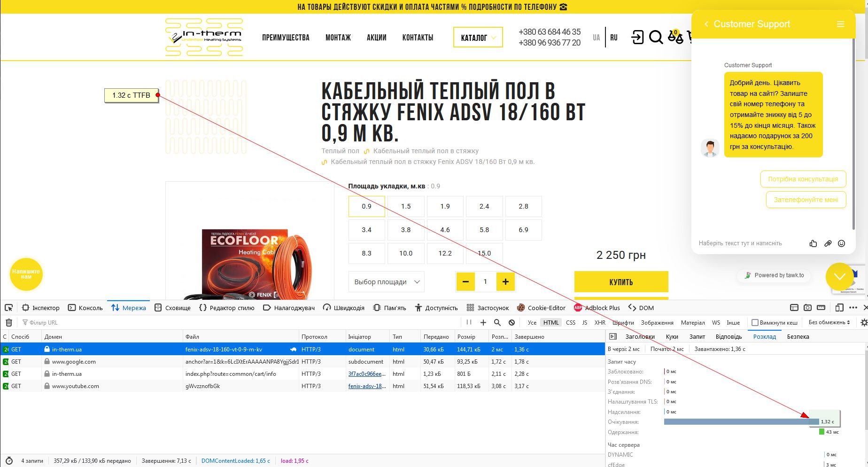Switch to the Інспектор tab

[x=41, y=308]
